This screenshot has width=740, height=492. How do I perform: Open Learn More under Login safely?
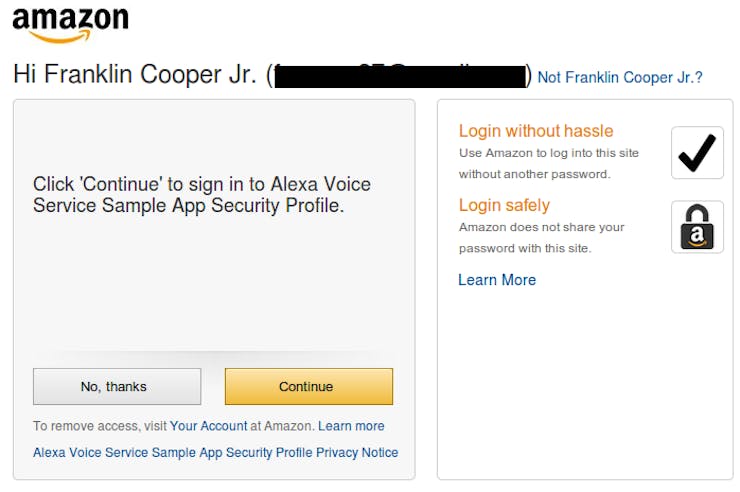[x=497, y=280]
